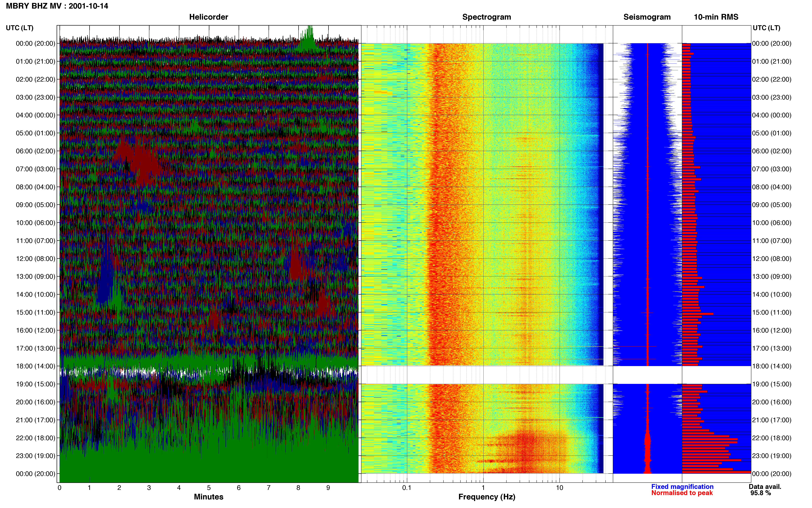Click right time label '07:00 (03:00)'
Image resolution: width=812 pixels, height=508 pixels.
coord(772,169)
